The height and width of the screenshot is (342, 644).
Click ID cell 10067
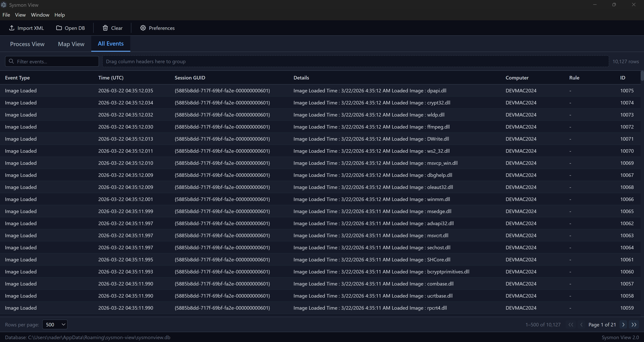click(x=627, y=175)
